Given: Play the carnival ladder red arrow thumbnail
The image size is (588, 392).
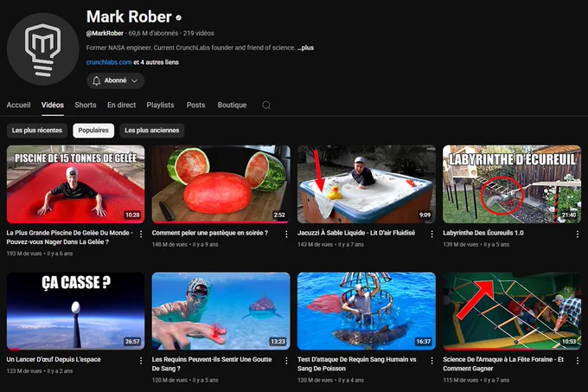Looking at the screenshot, I should click(x=512, y=311).
